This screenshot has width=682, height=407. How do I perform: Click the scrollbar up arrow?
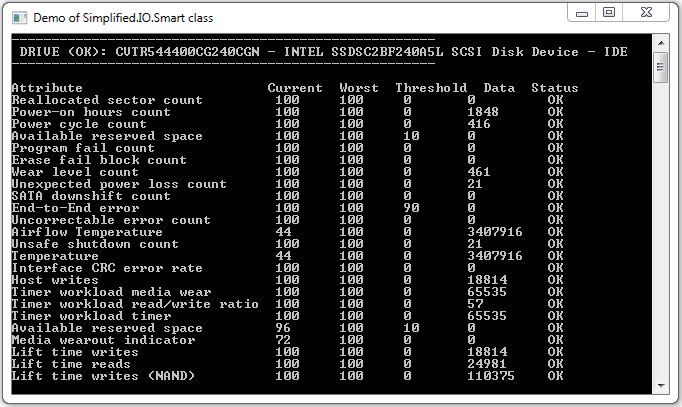pyautogui.click(x=661, y=43)
